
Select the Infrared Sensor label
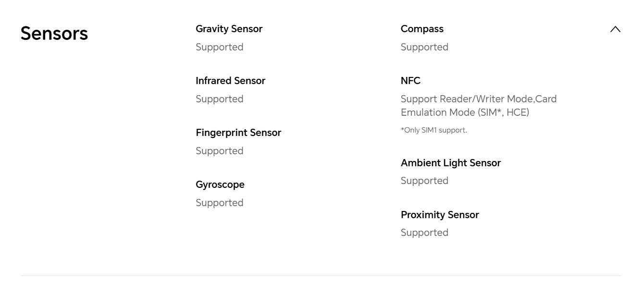click(230, 81)
